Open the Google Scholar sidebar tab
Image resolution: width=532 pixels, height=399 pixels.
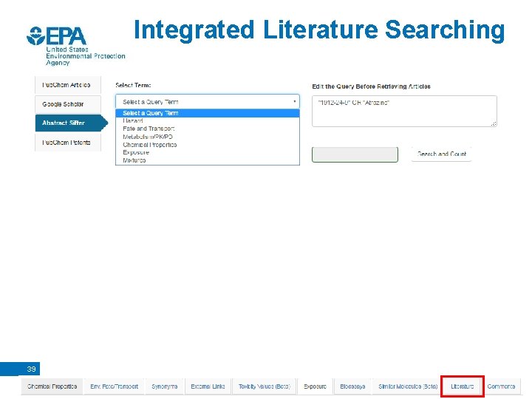pyautogui.click(x=68, y=104)
